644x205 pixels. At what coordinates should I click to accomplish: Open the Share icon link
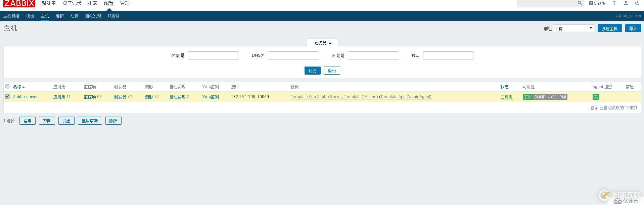(597, 3)
